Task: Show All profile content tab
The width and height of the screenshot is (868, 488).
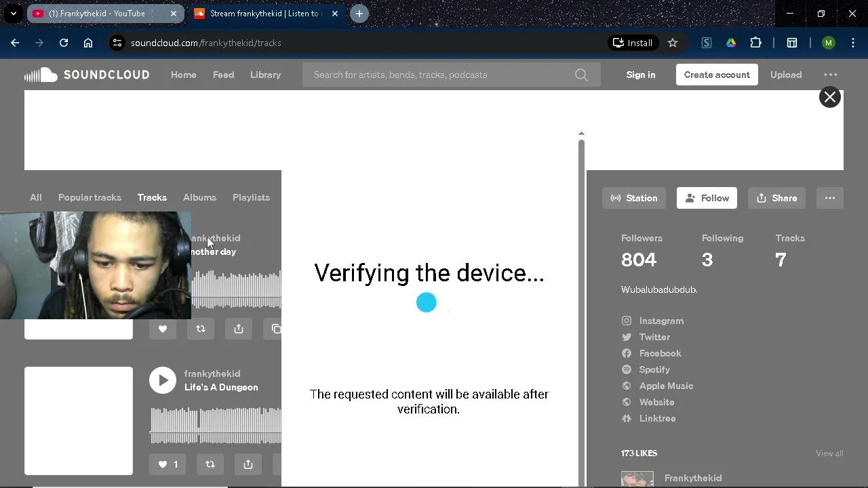Action: point(35,197)
